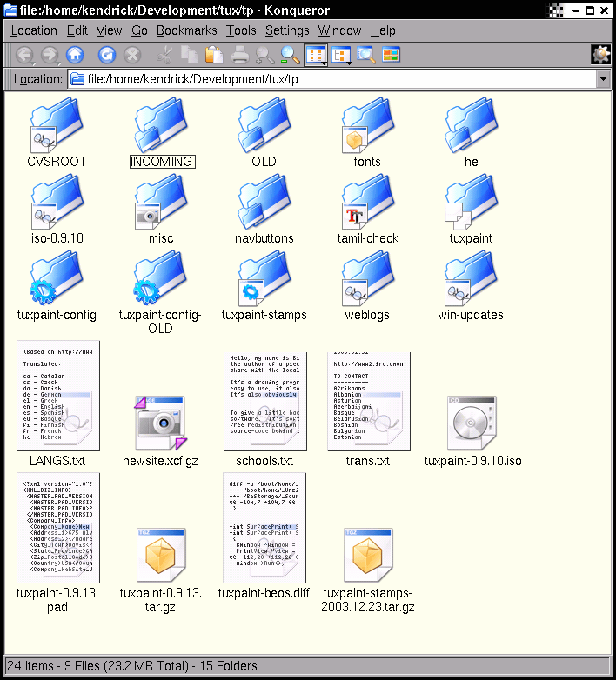Click the Copy toolbar icon
The height and width of the screenshot is (680, 616).
(x=189, y=55)
